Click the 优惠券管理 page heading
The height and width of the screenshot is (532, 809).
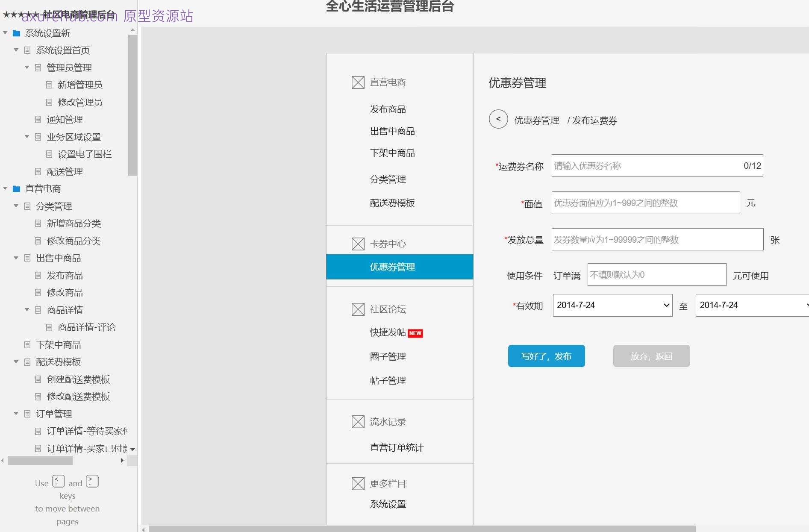click(x=518, y=83)
